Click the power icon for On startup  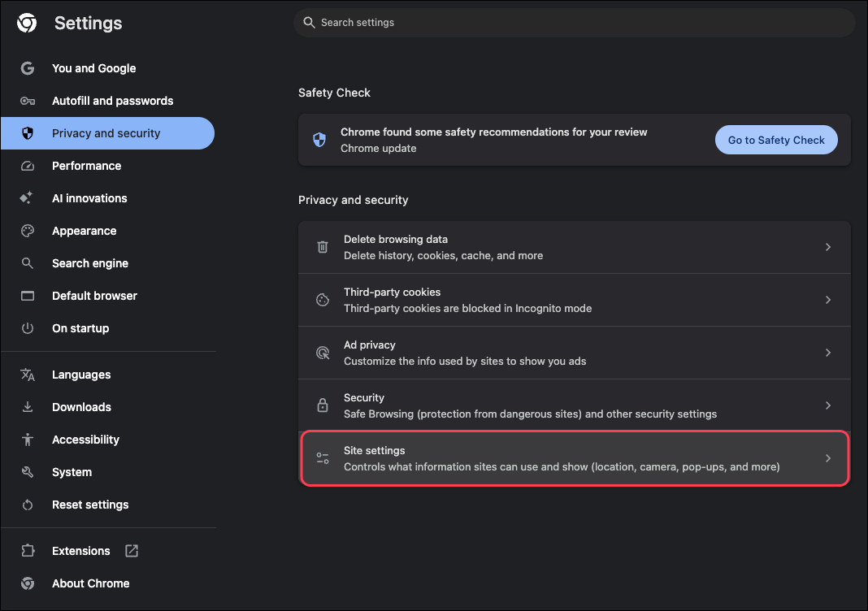(x=27, y=328)
